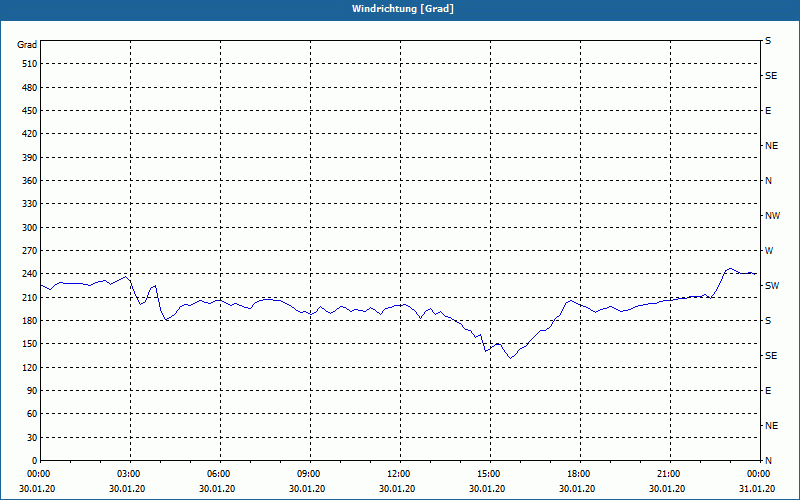Click the 15:00 time axis label
The width and height of the screenshot is (800, 500).
pyautogui.click(x=487, y=473)
